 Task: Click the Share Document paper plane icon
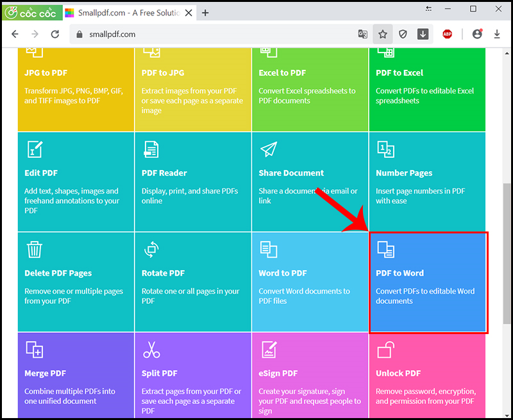click(x=268, y=150)
